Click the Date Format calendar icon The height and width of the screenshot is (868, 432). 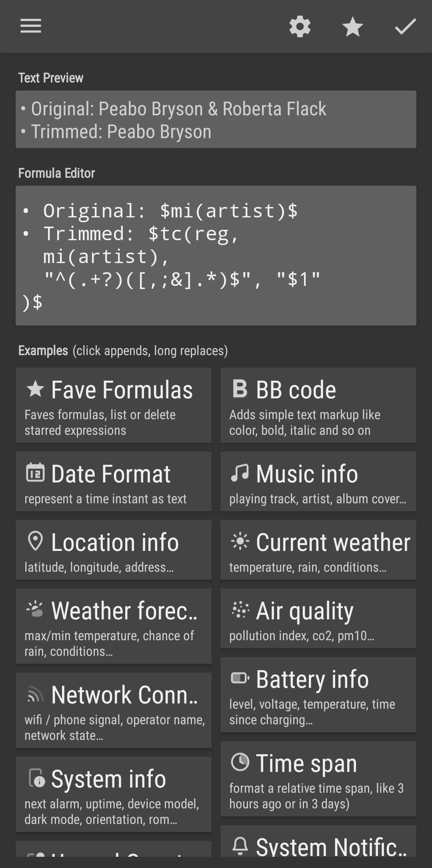(35, 472)
